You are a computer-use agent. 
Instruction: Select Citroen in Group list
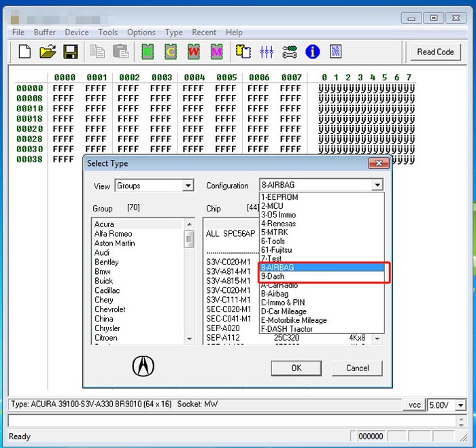(137, 337)
